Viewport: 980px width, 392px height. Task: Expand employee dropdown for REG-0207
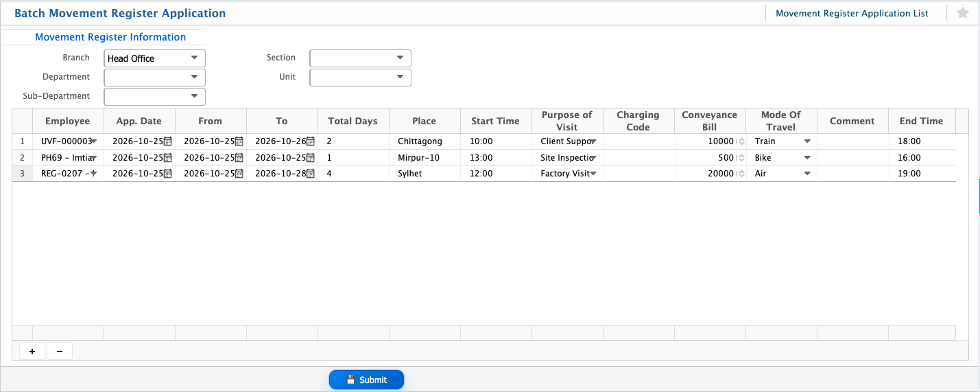click(94, 174)
